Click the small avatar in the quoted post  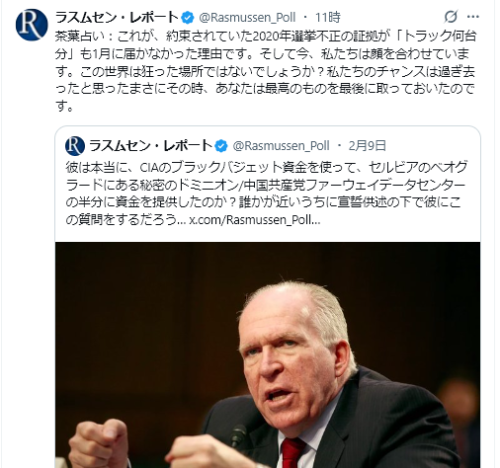[75, 146]
